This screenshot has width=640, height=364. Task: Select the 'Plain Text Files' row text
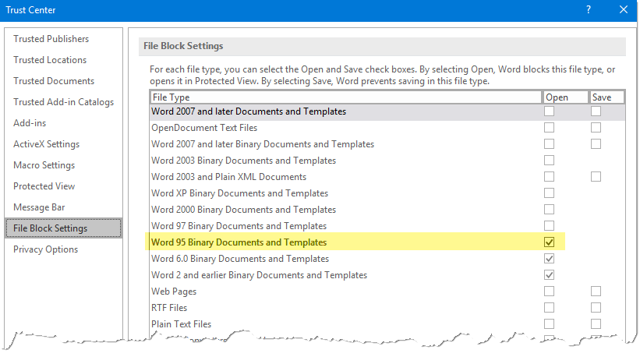coord(181,324)
